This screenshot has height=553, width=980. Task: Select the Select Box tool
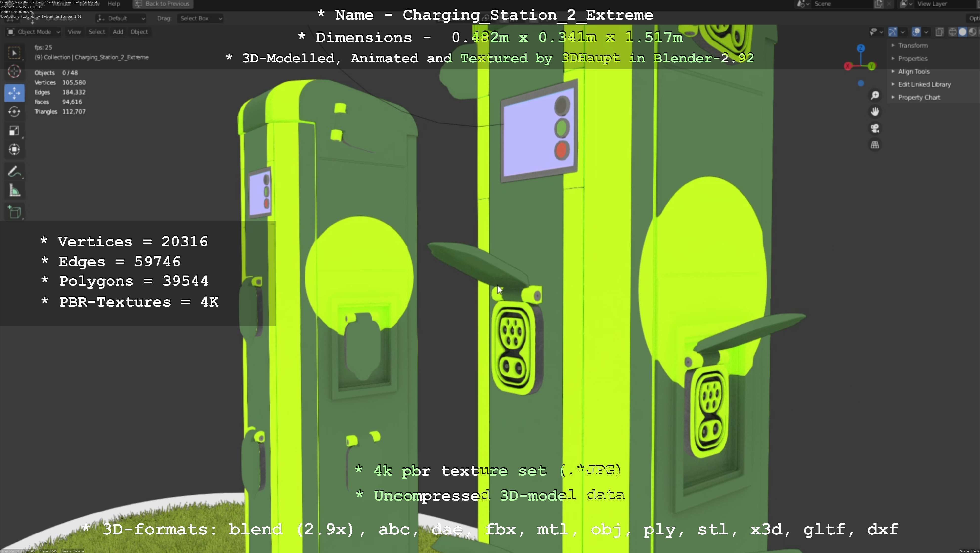[14, 53]
